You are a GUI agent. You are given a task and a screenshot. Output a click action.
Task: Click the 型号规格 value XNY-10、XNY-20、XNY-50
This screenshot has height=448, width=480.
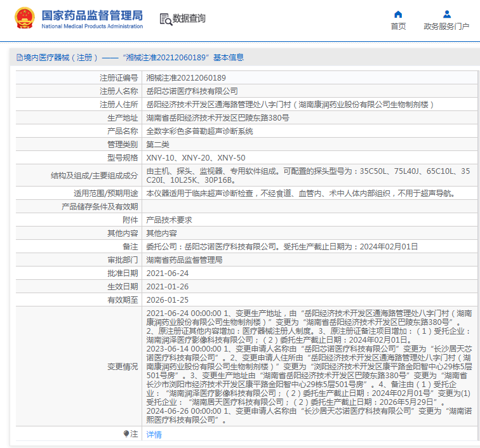(x=196, y=157)
